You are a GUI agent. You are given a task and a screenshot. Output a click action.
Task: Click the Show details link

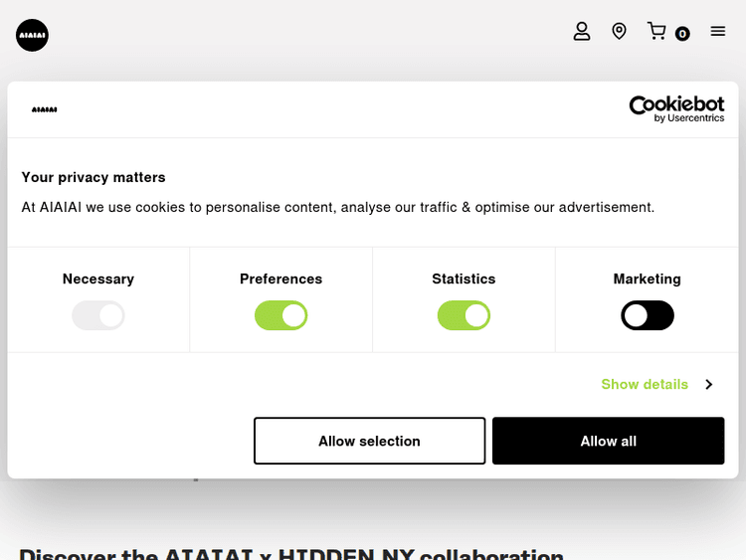(x=645, y=384)
